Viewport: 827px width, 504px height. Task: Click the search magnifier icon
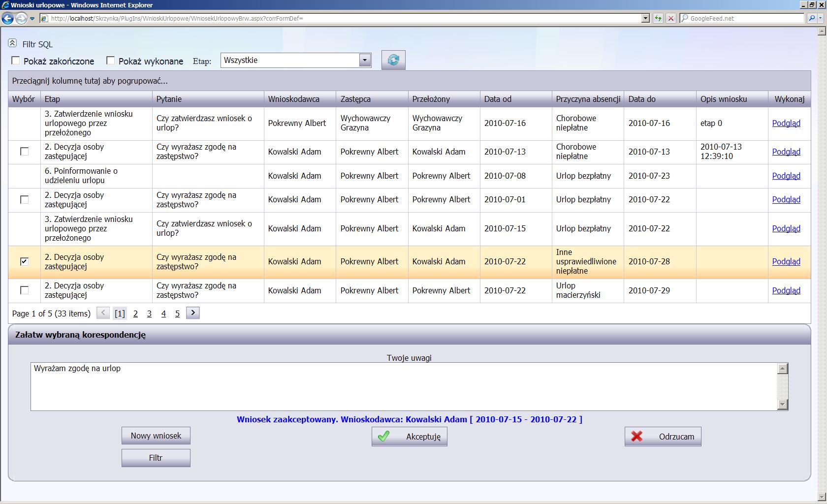(x=812, y=18)
